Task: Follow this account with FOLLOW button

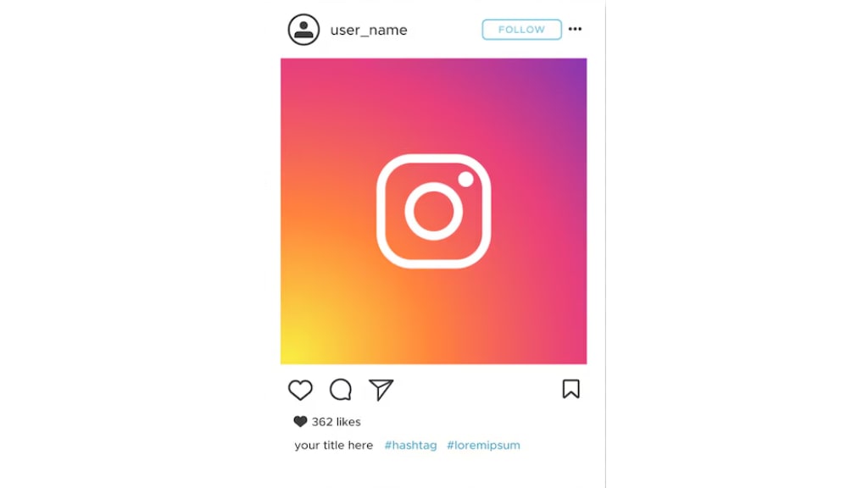Action: click(x=521, y=30)
